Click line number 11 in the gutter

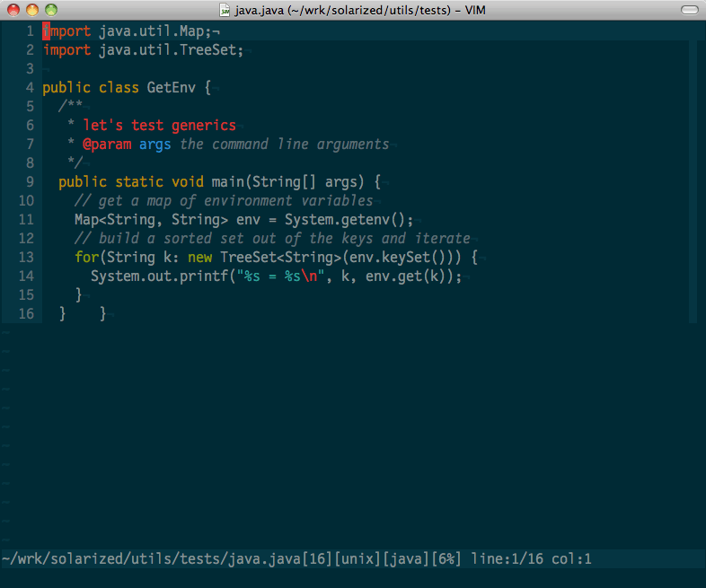[25, 220]
